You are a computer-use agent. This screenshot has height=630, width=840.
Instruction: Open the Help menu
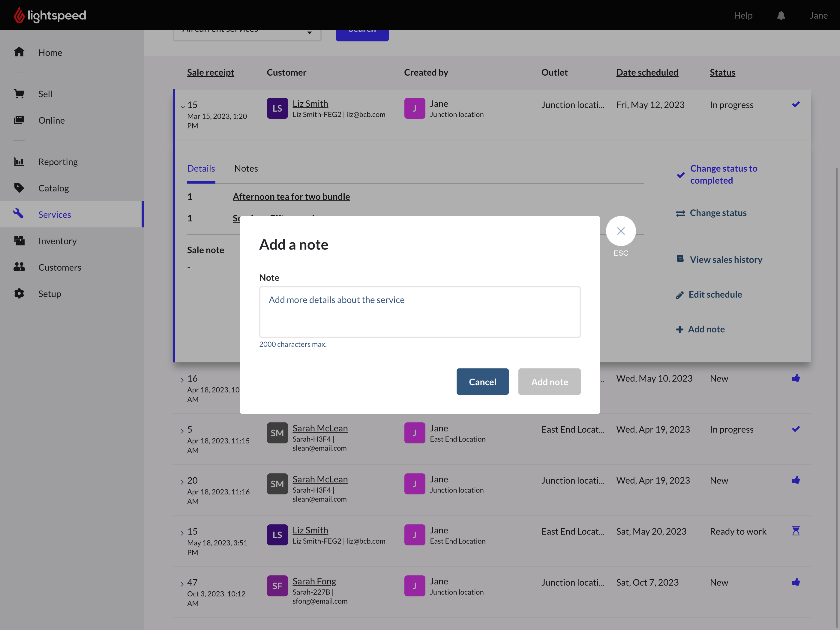[x=743, y=15]
